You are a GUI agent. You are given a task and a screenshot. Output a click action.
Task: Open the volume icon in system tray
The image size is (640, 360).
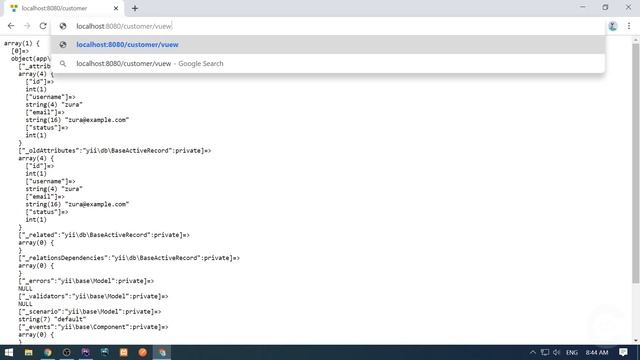(x=556, y=352)
